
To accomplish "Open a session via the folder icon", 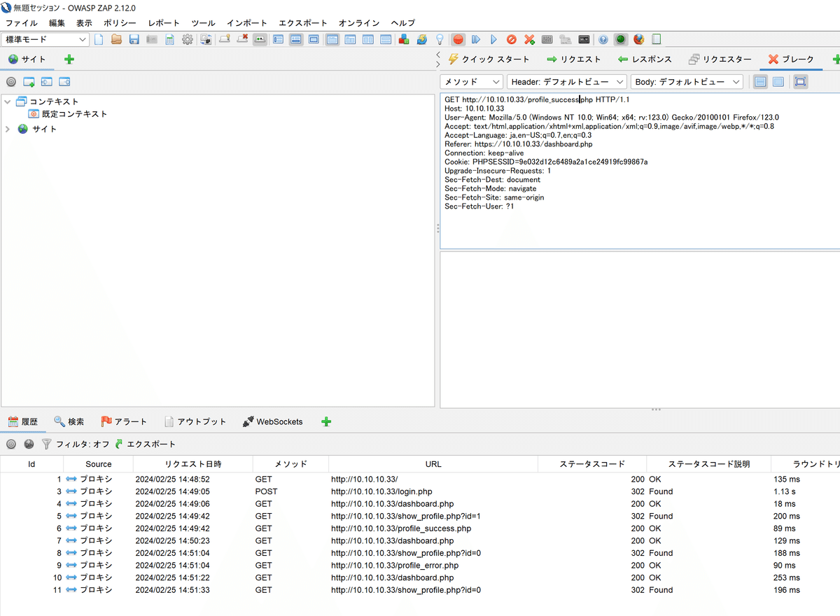I will tap(116, 40).
